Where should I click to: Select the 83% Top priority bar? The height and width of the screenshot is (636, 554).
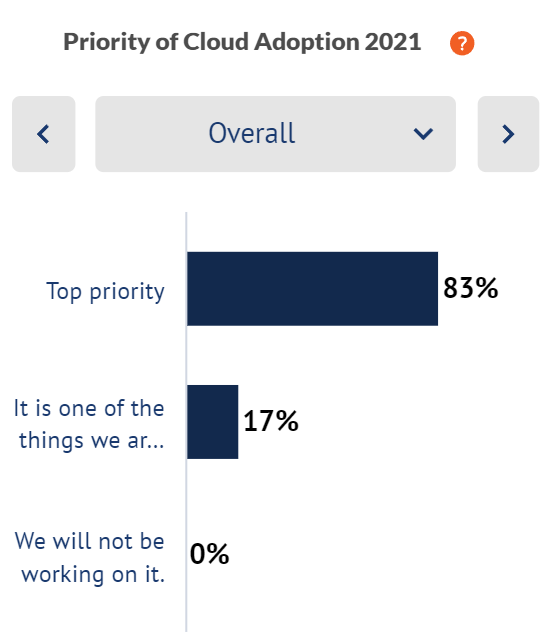click(x=312, y=289)
